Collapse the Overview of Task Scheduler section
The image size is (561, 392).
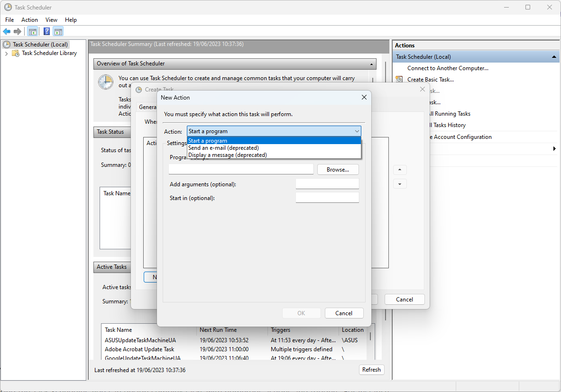point(371,64)
